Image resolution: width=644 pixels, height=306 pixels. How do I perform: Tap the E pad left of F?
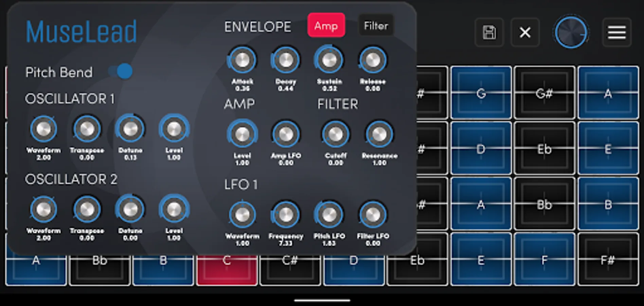tap(481, 259)
